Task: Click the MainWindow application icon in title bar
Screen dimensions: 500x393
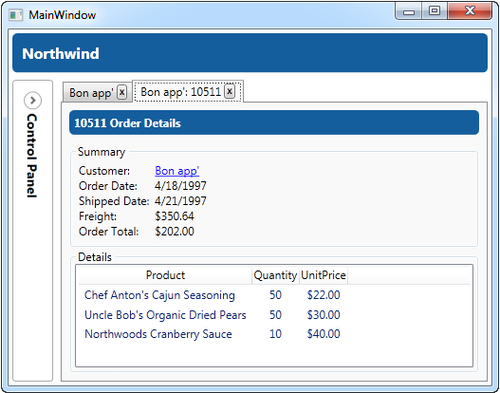Action: coord(15,15)
